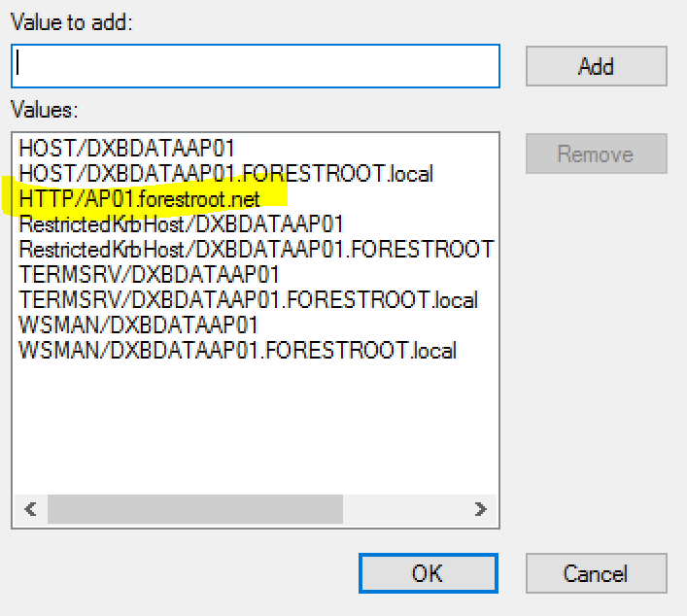Click the scrollbar track right of the thumb
Viewport: 687px width, 616px height.
(403, 509)
